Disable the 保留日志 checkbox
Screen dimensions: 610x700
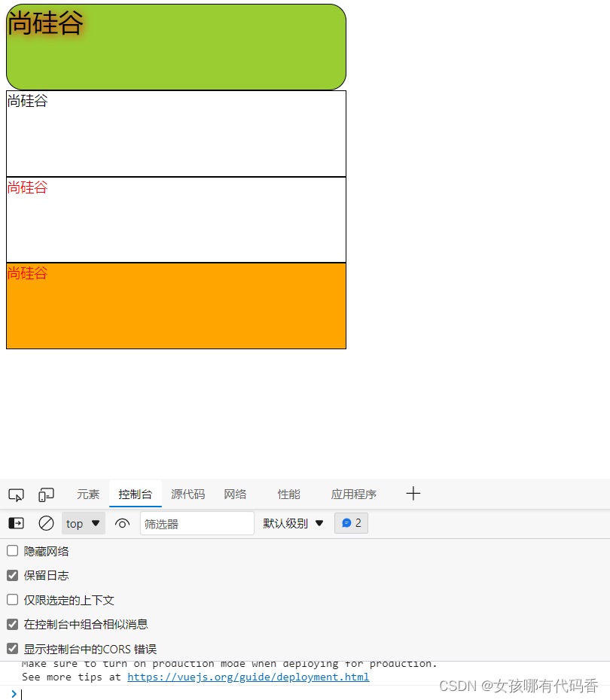(x=12, y=575)
